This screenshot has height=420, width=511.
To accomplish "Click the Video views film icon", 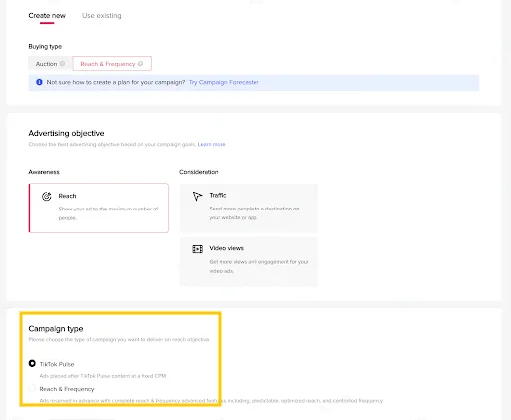I will [198, 249].
